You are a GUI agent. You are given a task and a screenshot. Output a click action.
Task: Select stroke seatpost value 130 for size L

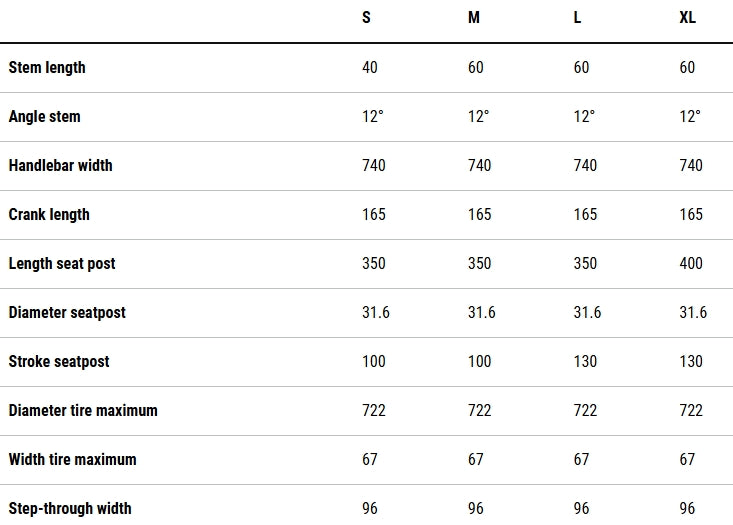point(585,362)
